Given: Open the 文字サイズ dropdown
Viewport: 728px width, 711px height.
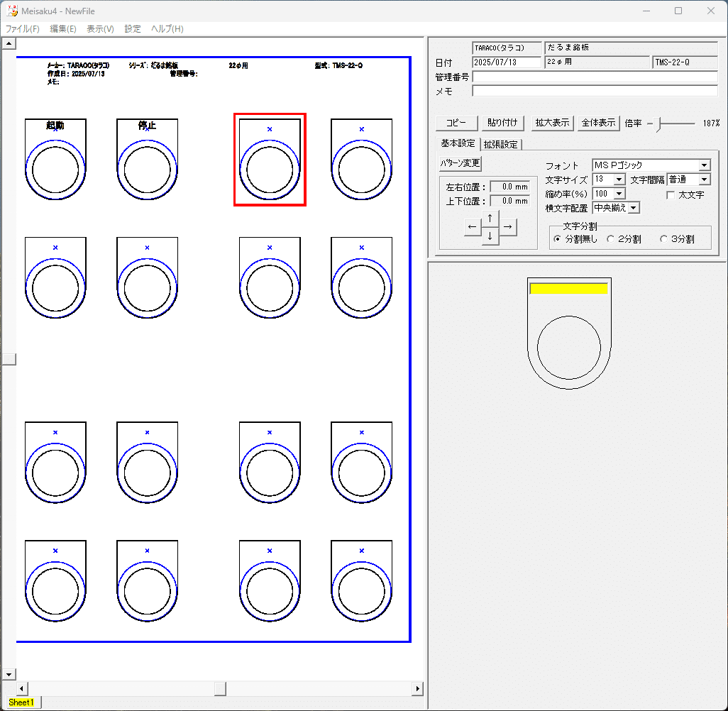Looking at the screenshot, I should click(x=619, y=180).
